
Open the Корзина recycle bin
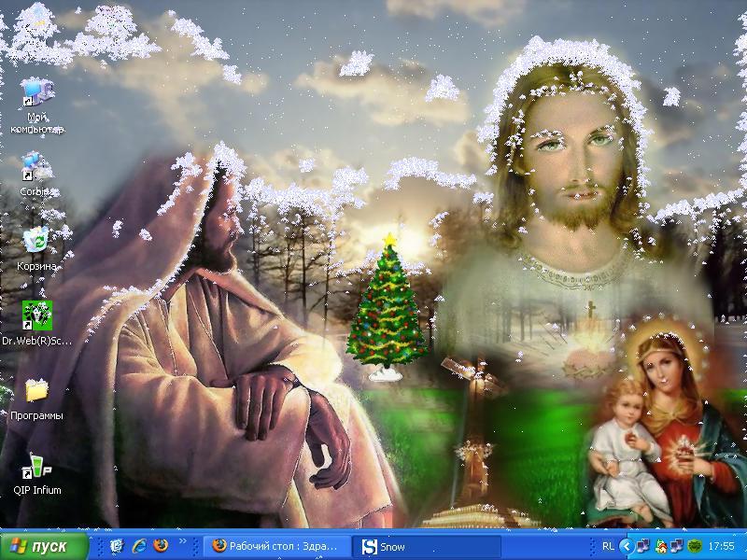[36, 241]
